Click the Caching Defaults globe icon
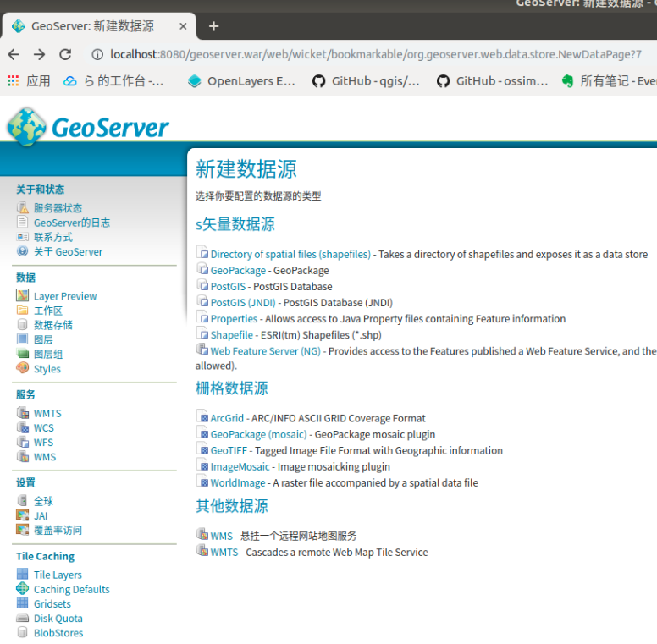This screenshot has width=657, height=644. (x=23, y=589)
